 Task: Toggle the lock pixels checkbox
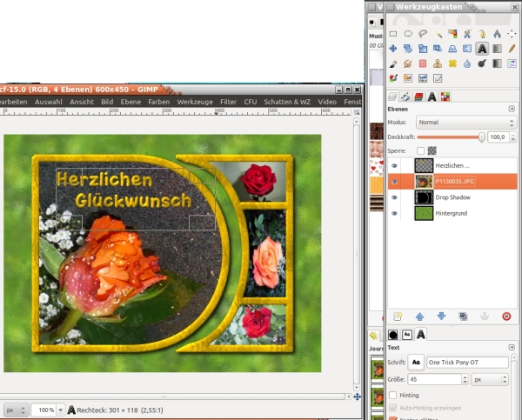421,150
